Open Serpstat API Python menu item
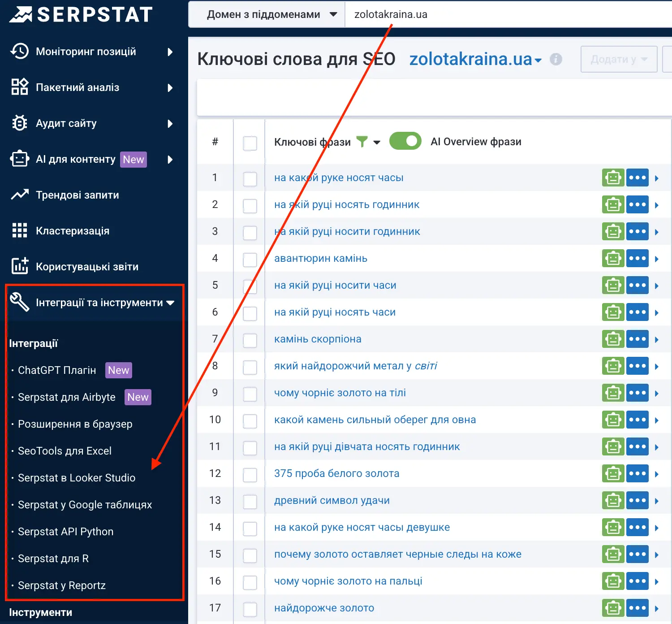The height and width of the screenshot is (624, 672). tap(65, 532)
